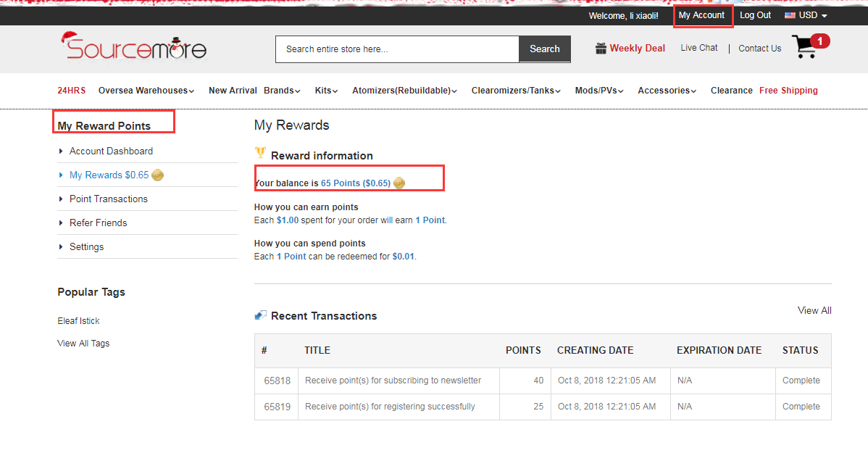Image resolution: width=868 pixels, height=453 pixels.
Task: Expand the Atomizers(Rebuildable) menu
Action: (x=405, y=91)
